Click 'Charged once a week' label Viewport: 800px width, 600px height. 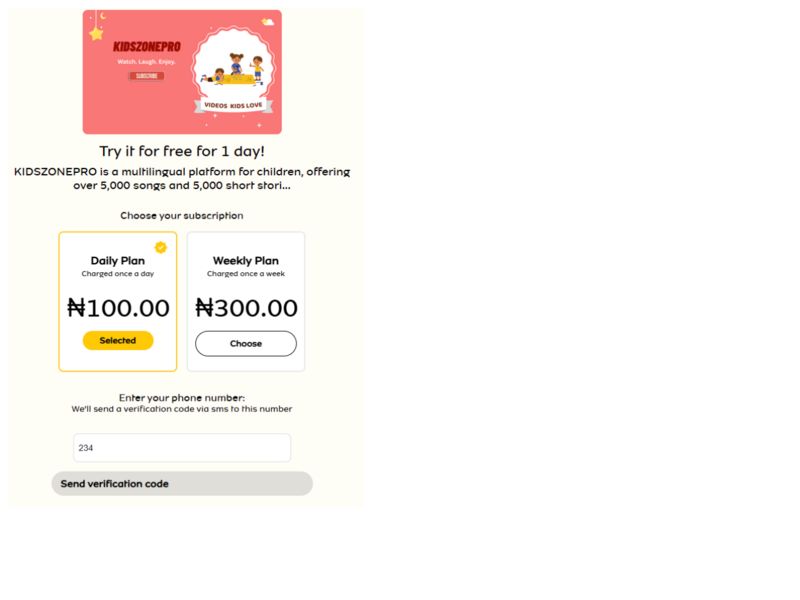coord(246,274)
